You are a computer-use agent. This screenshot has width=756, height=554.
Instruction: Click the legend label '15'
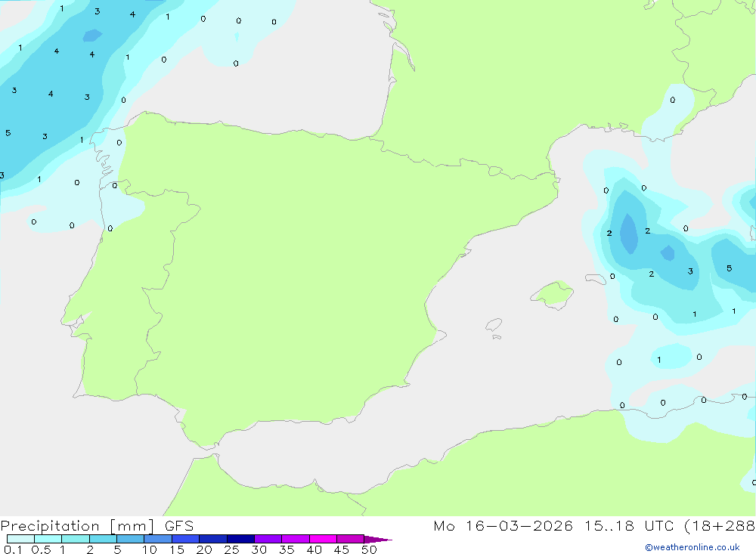[x=177, y=549]
